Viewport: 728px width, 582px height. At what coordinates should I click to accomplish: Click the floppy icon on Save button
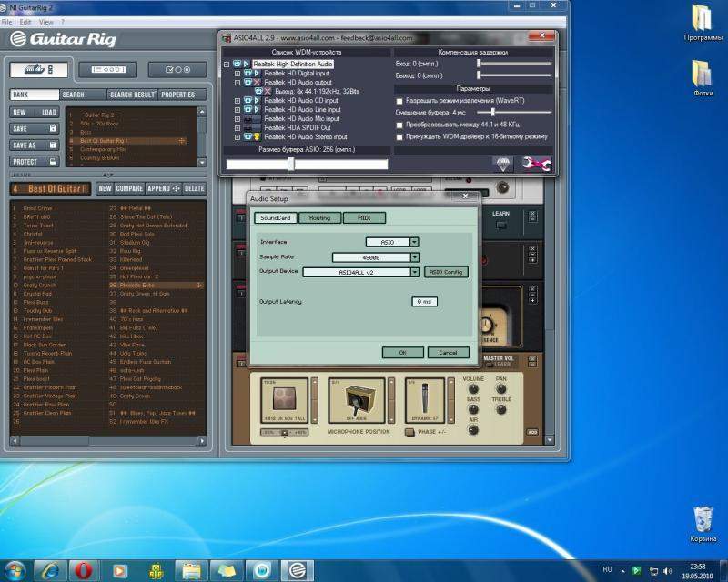point(53,129)
